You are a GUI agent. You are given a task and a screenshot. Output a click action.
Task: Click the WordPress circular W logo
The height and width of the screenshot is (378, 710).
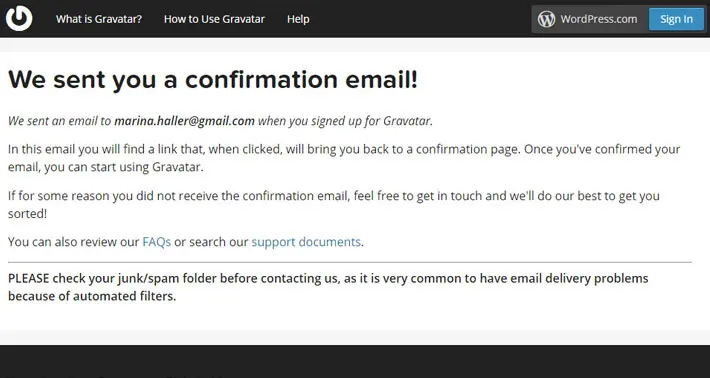(546, 19)
